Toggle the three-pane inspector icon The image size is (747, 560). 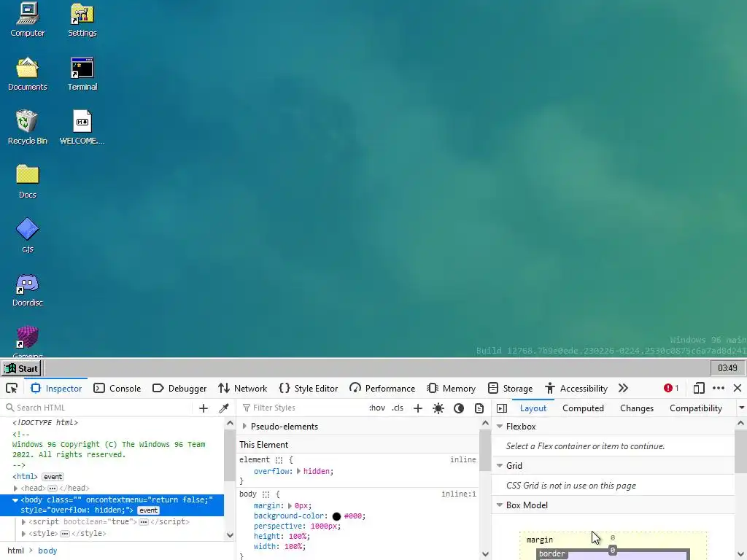click(502, 408)
